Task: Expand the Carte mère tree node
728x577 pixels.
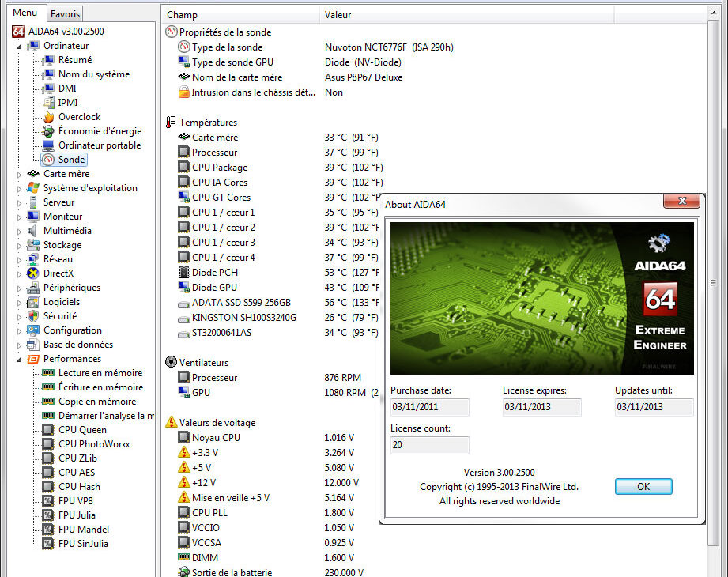Action: (21, 174)
